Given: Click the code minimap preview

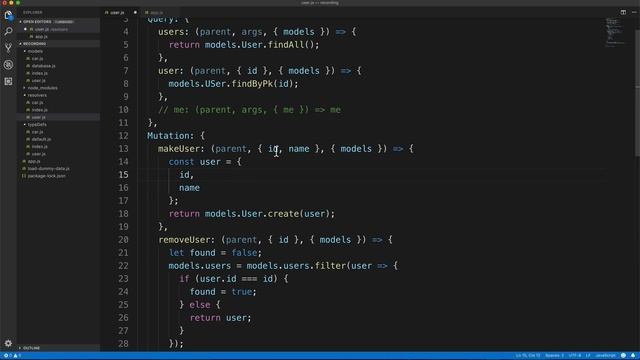Looking at the screenshot, I should point(615,32).
